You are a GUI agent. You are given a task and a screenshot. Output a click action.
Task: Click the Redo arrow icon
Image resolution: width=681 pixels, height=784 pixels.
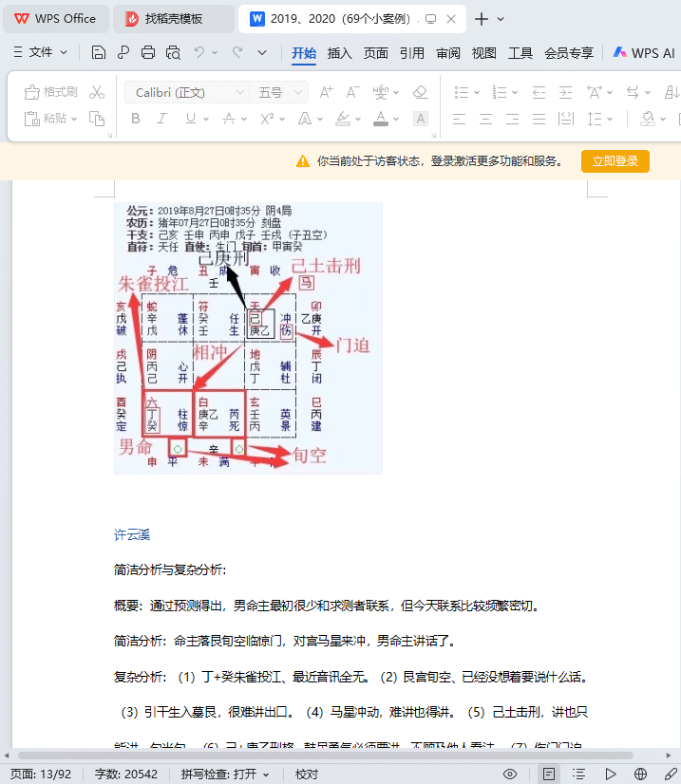(x=237, y=52)
